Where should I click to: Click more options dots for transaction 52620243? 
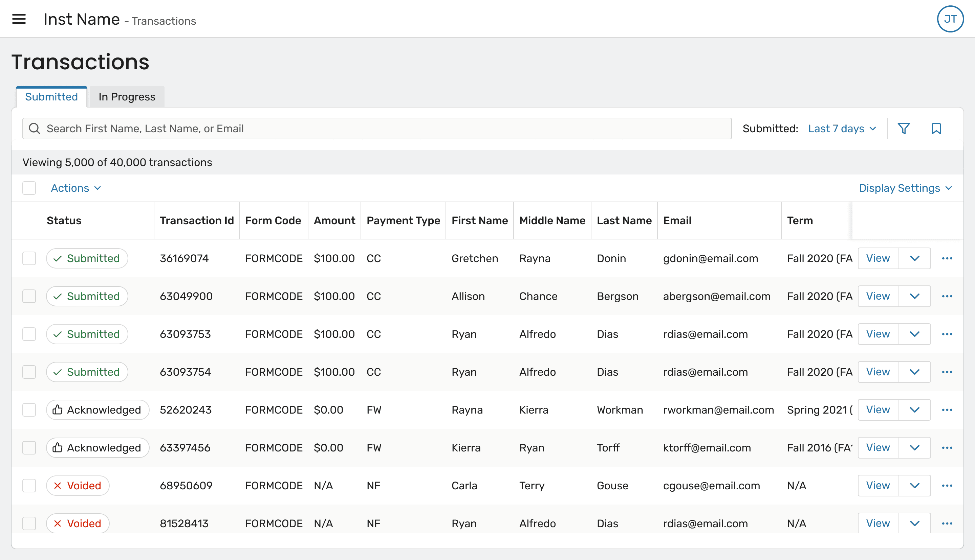click(x=947, y=410)
